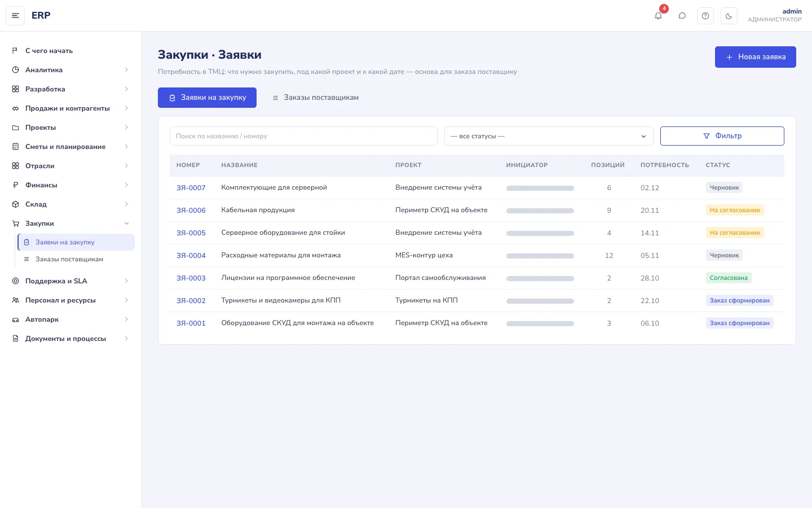
Task: Click the MES-контур цеха project cell
Action: point(424,255)
